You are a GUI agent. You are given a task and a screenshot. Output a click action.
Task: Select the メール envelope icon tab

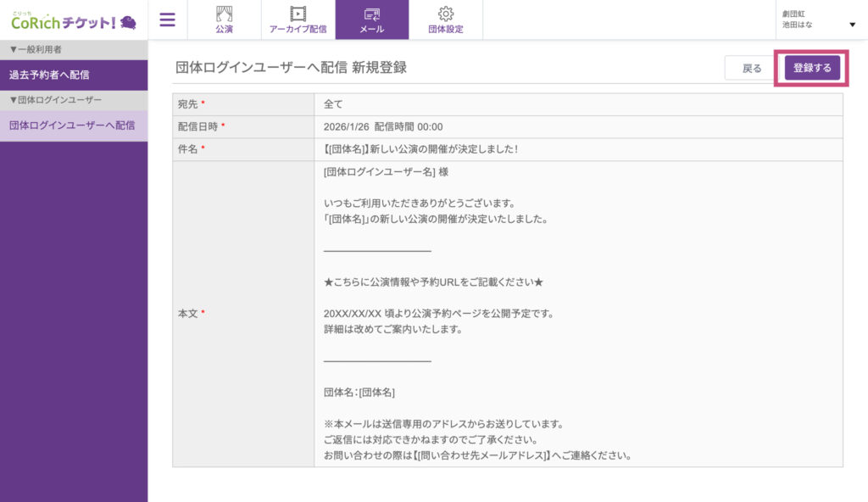pyautogui.click(x=371, y=20)
